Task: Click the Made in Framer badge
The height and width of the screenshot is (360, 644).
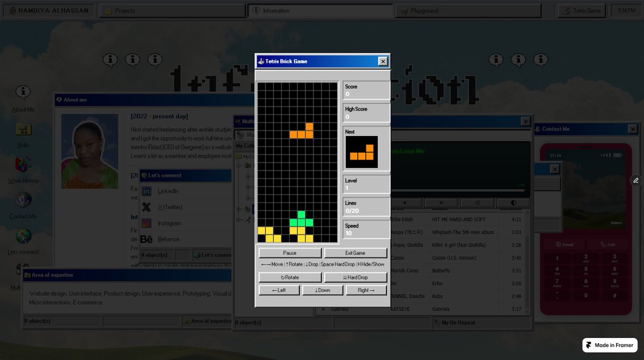Action: 610,345
